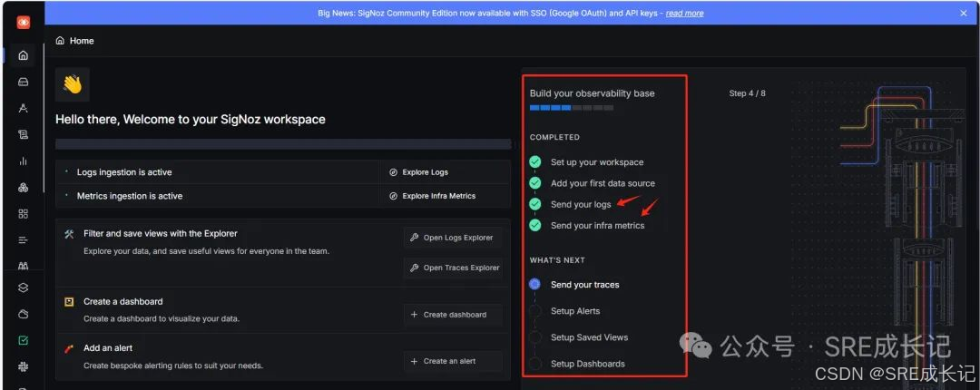Click the checkmark beside Send your logs
This screenshot has width=980, height=390.
(535, 204)
